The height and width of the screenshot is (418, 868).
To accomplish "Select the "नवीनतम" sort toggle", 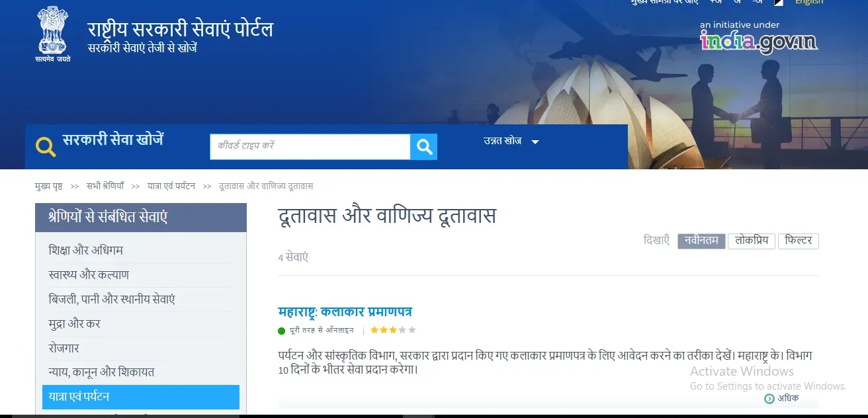I will pos(701,241).
